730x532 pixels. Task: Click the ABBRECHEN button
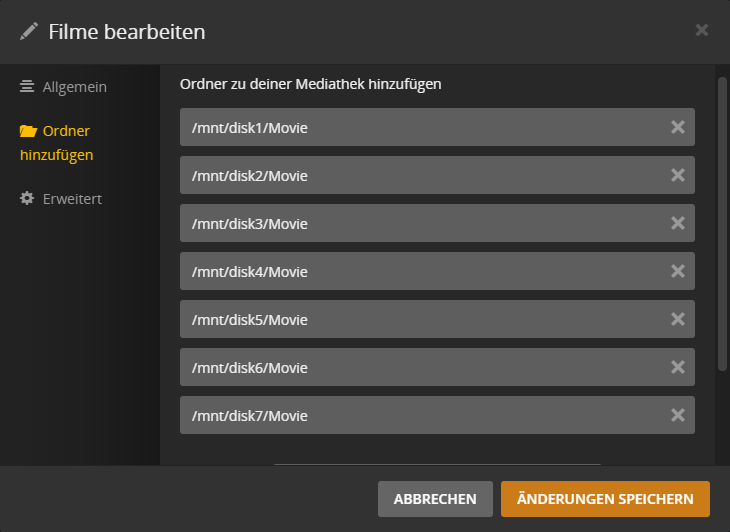(x=435, y=499)
